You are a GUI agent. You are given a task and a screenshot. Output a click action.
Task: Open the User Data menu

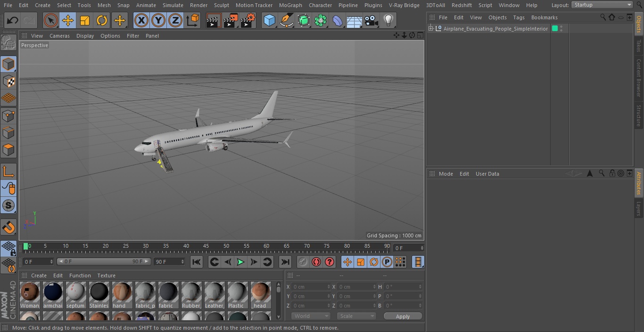pyautogui.click(x=487, y=174)
